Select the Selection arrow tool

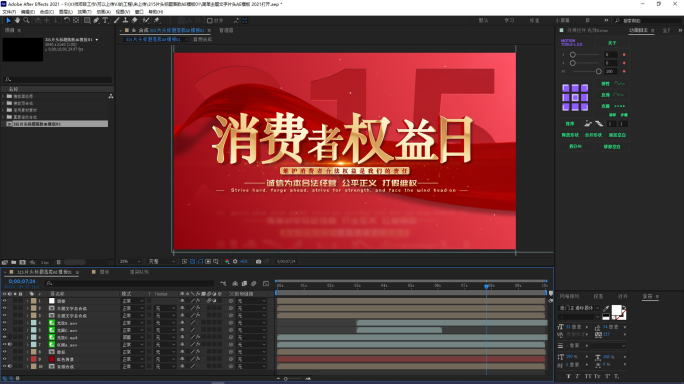8,21
